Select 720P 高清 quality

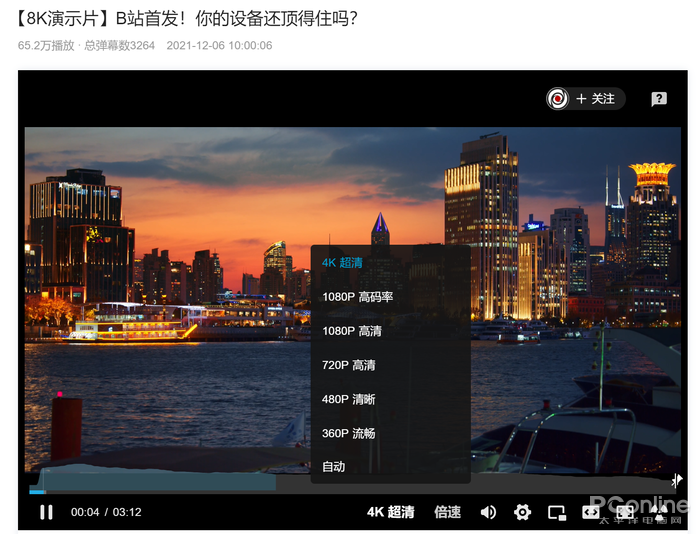(x=348, y=365)
